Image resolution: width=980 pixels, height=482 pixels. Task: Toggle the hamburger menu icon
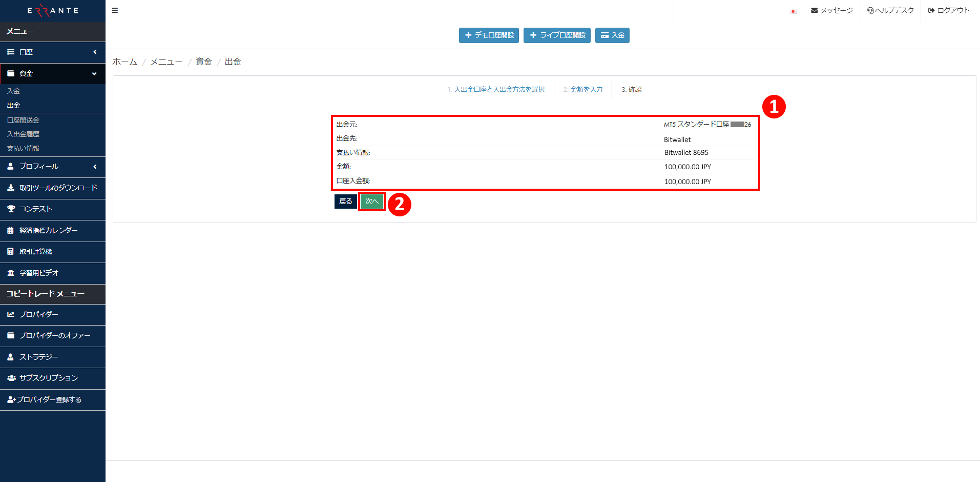click(115, 10)
